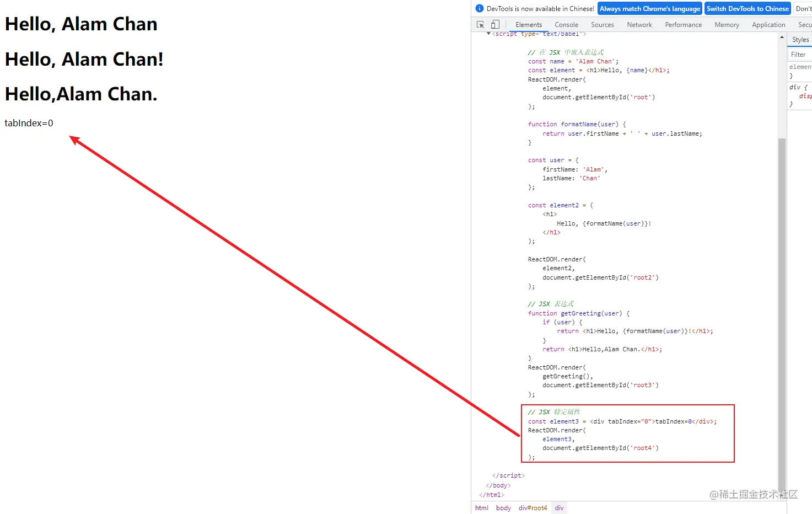Select div#root4 in the breadcrumb bar
Image resolution: width=812 pixels, height=514 pixels.
[x=533, y=508]
